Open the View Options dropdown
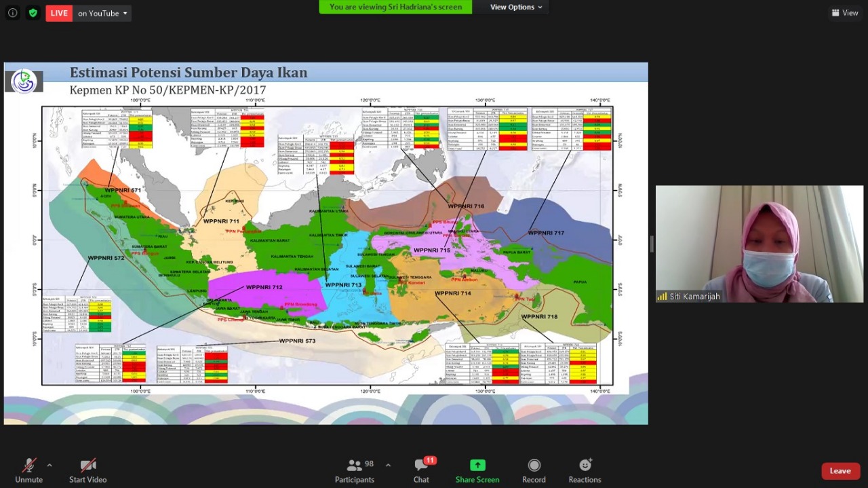The height and width of the screenshot is (488, 868). coord(516,7)
